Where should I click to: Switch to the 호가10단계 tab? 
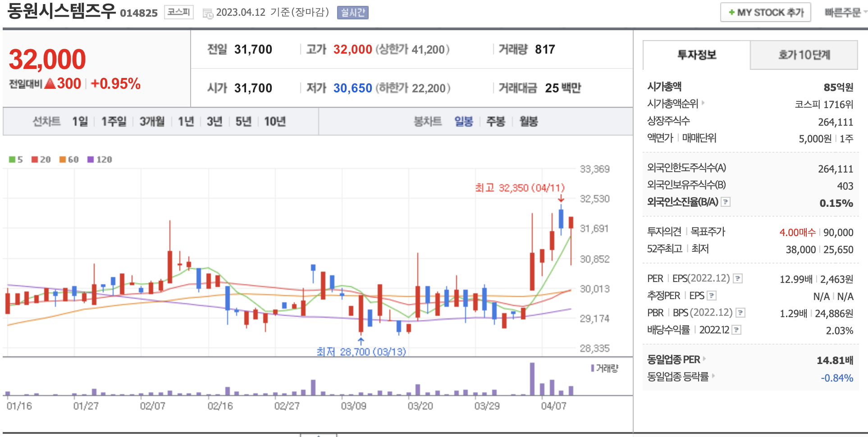[x=804, y=55]
